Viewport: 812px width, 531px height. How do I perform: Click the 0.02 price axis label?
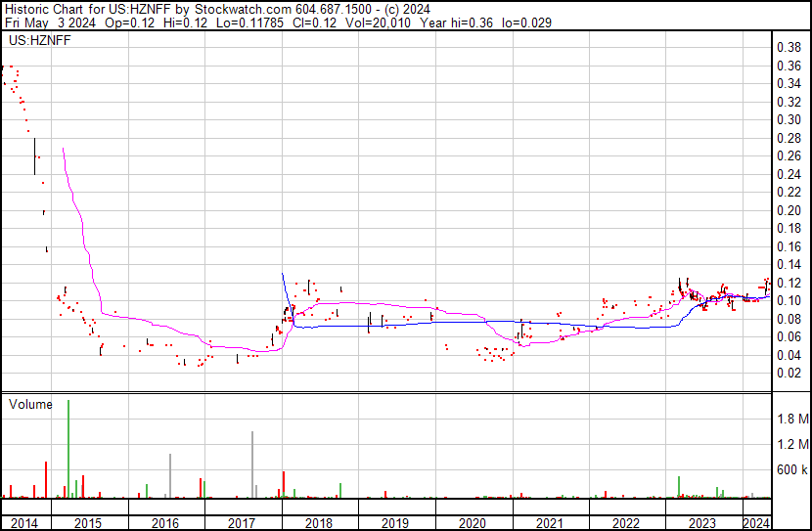(x=789, y=373)
